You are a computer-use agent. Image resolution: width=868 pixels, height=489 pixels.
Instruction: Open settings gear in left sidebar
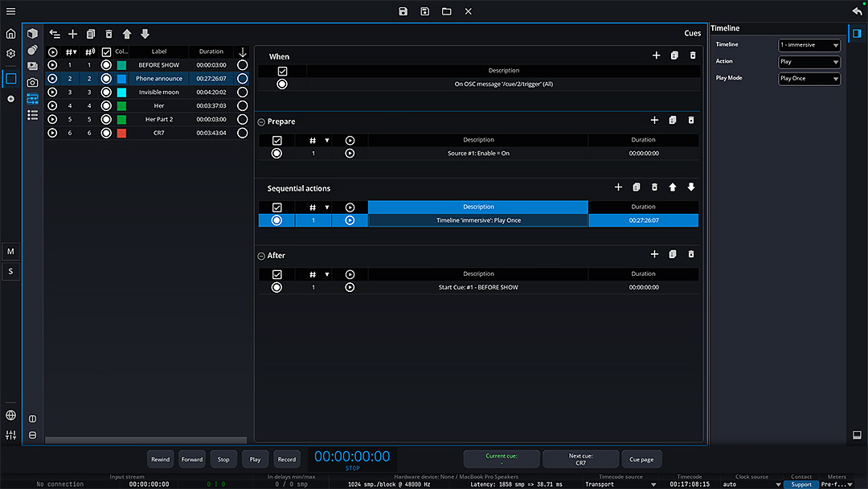[x=10, y=54]
